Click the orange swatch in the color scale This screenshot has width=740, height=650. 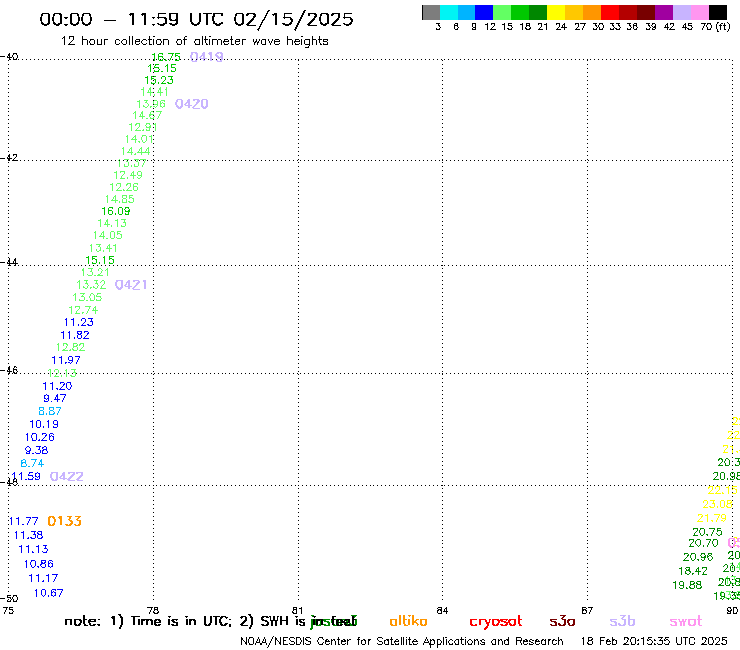point(592,12)
